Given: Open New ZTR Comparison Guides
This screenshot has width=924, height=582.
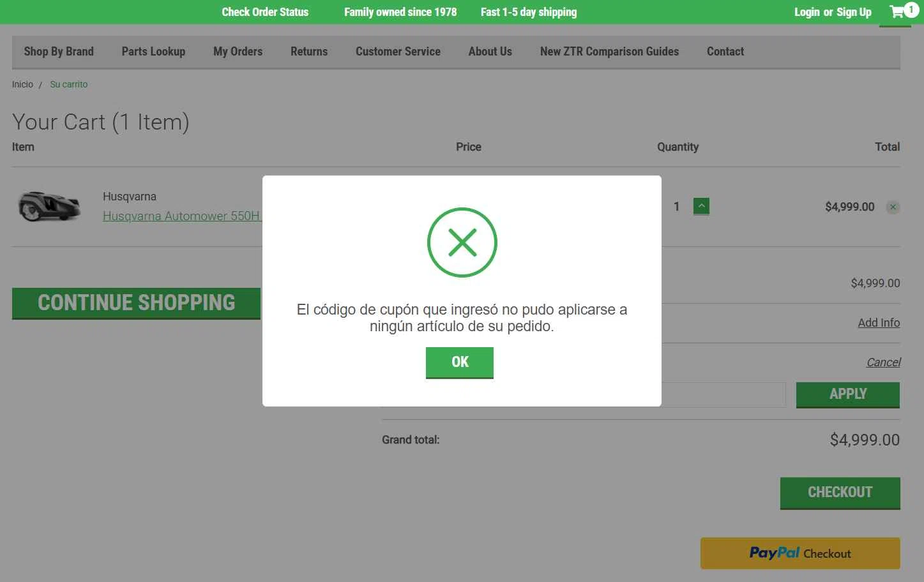Looking at the screenshot, I should coord(609,52).
